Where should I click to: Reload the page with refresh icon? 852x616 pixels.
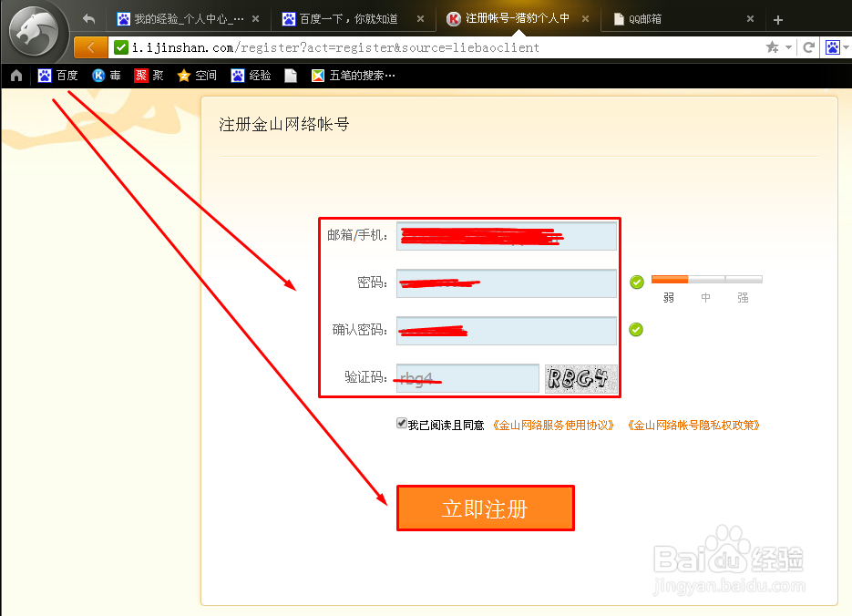tap(808, 47)
